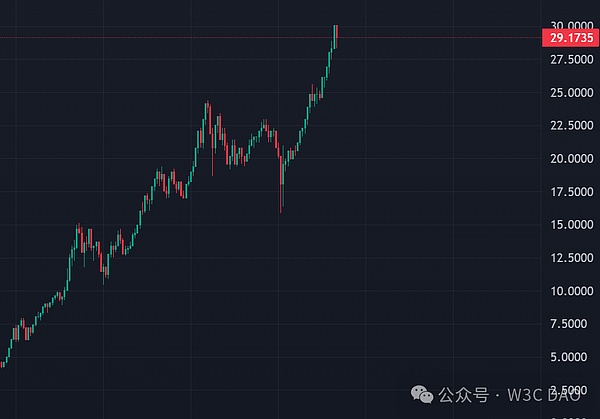Click the 10.0000 price scale label

(568, 291)
